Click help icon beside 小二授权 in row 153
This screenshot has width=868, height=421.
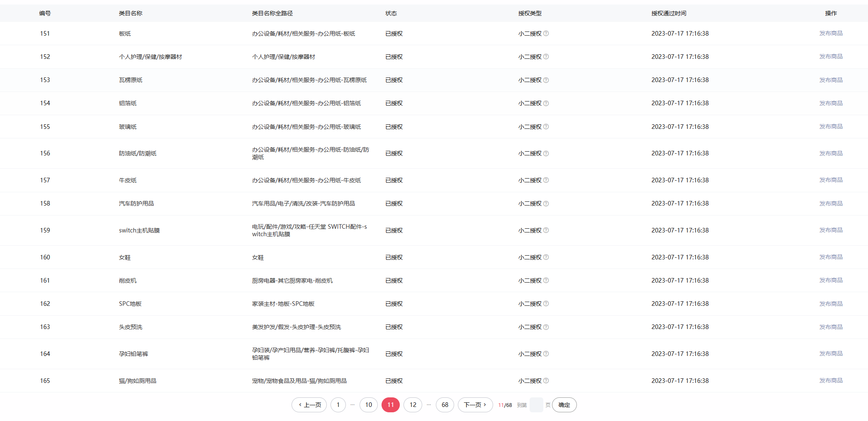pos(546,80)
